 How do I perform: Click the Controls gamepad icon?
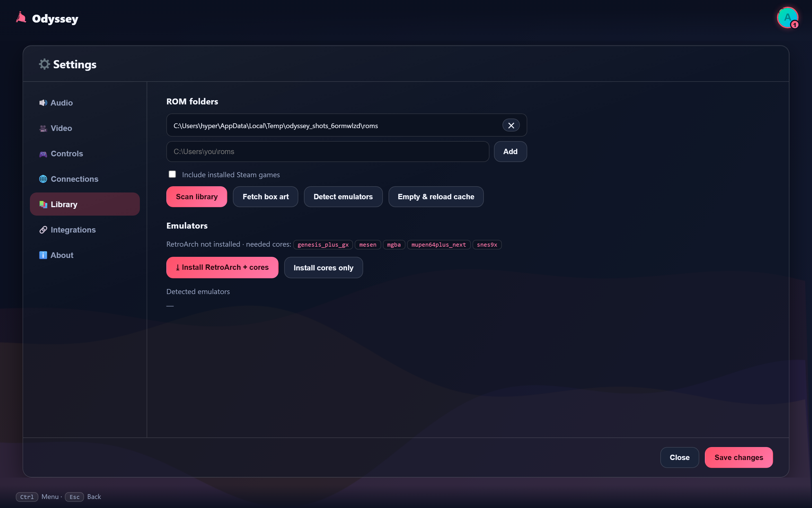click(x=43, y=154)
